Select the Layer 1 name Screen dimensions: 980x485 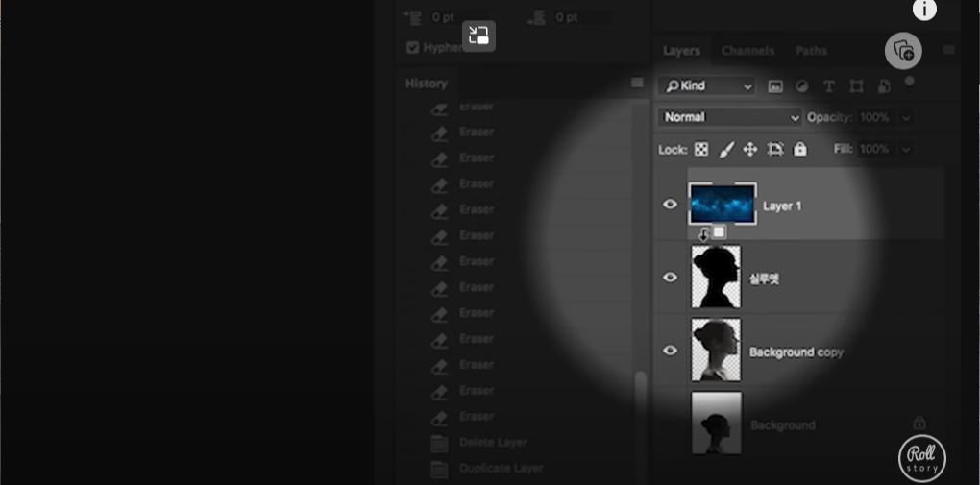pos(782,206)
